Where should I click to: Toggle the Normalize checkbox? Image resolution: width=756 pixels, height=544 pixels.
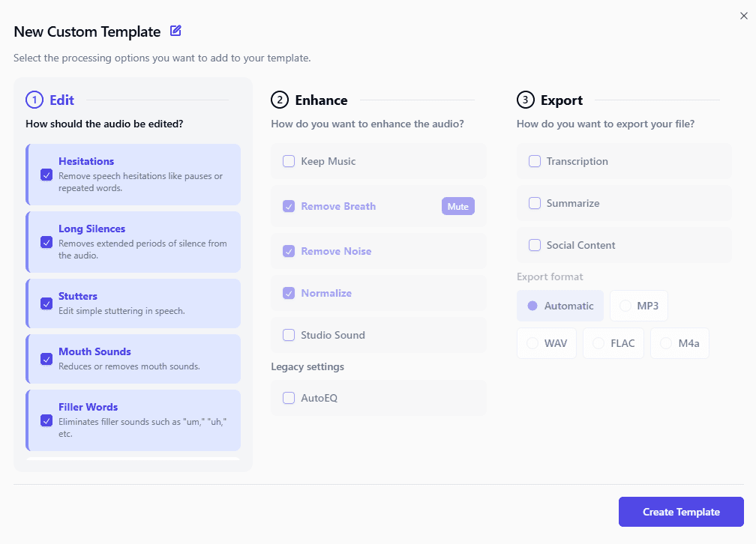pos(289,293)
